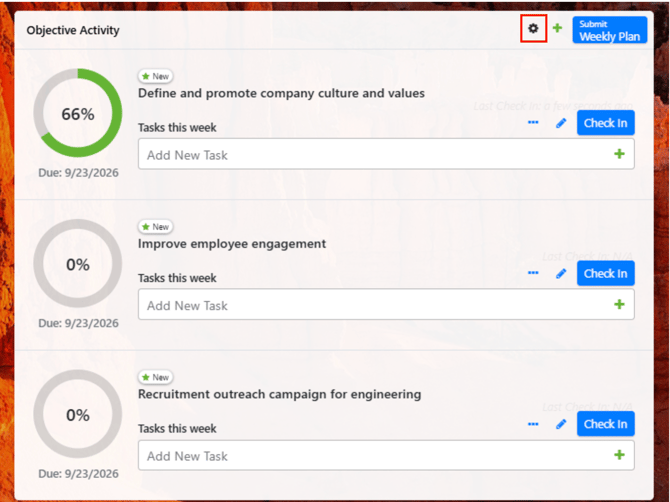
Task: Open more options for company culture objective
Action: [533, 123]
